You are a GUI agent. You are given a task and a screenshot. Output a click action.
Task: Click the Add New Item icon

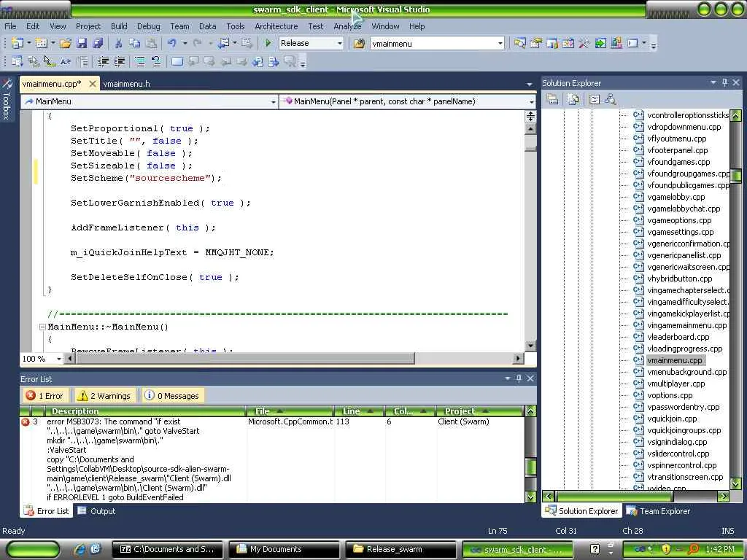click(42, 43)
